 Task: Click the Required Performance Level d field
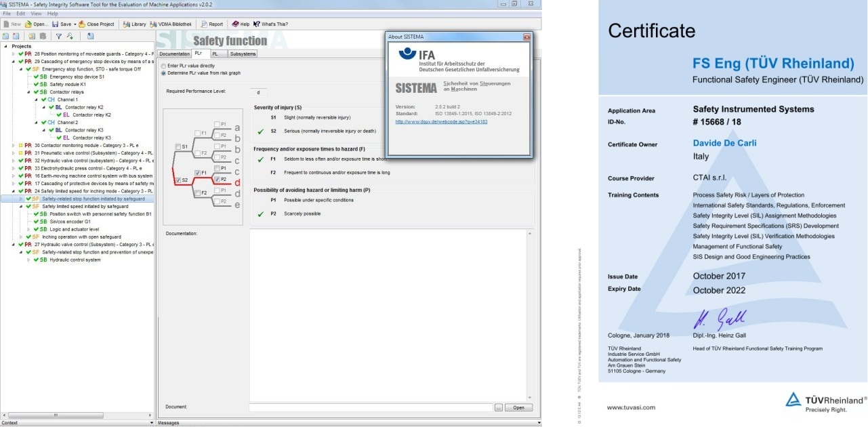[x=257, y=91]
